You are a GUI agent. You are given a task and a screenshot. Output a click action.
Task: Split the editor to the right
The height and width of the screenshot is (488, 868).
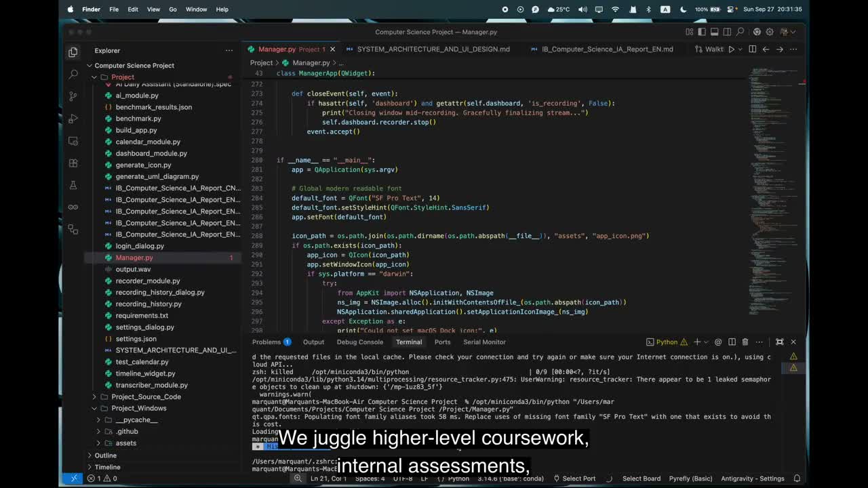pyautogui.click(x=752, y=49)
